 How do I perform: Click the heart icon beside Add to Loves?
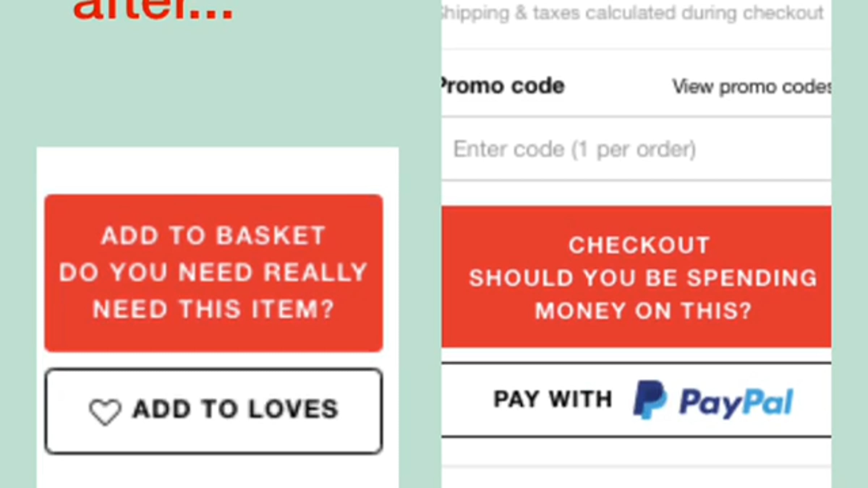pos(105,411)
